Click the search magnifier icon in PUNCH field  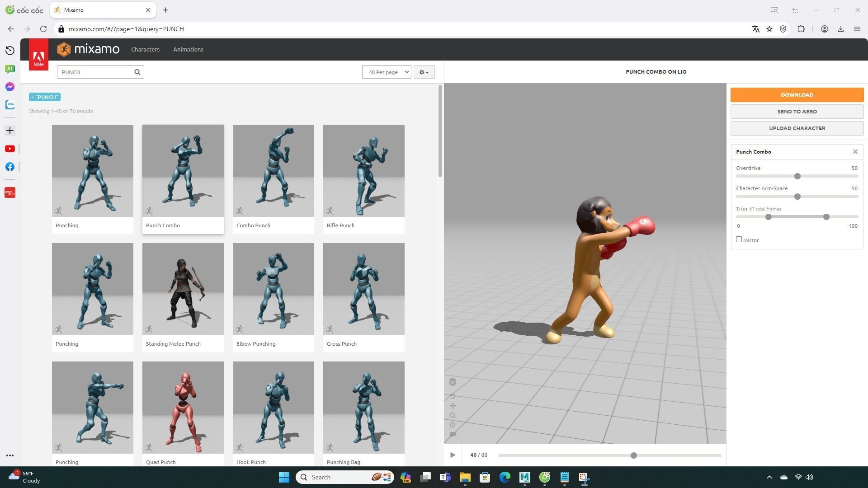point(137,72)
